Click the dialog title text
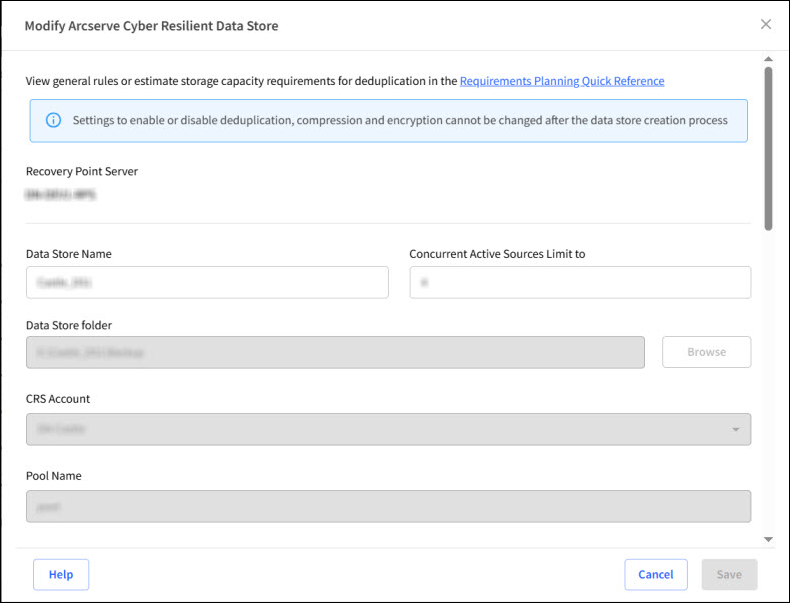The width and height of the screenshot is (790, 603). pyautogui.click(x=152, y=26)
